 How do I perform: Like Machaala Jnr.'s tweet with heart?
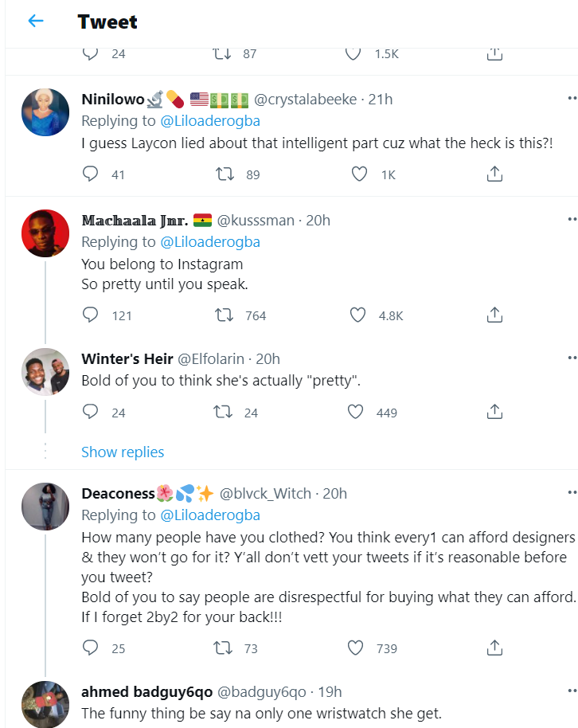click(x=359, y=315)
